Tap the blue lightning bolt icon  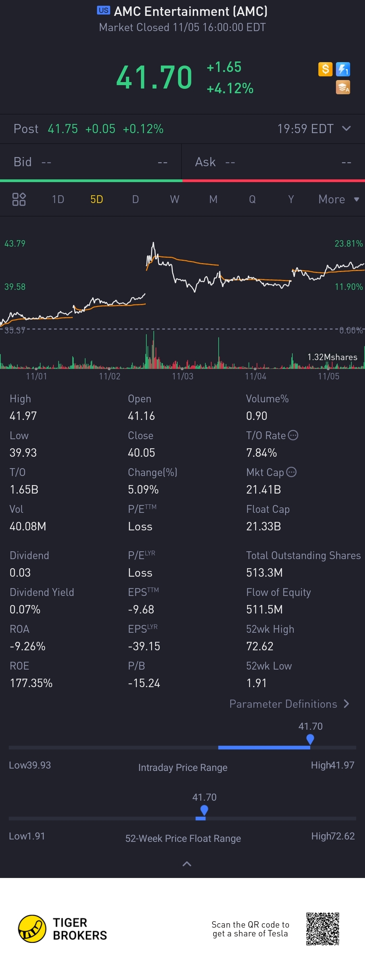coord(343,69)
